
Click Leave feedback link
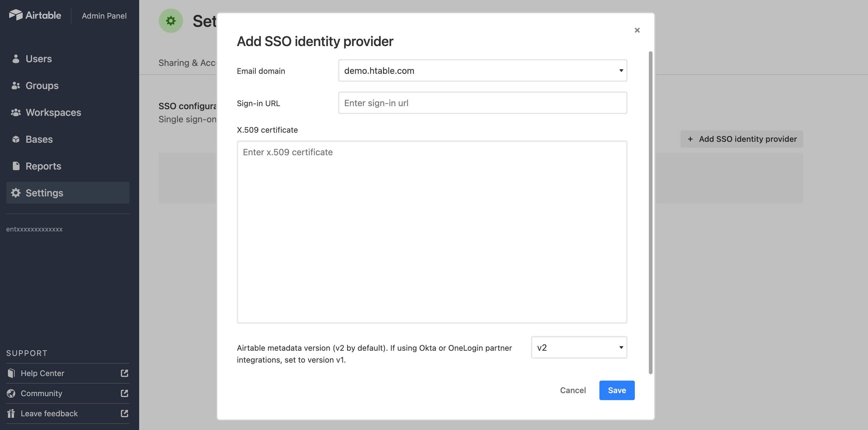[67, 414]
